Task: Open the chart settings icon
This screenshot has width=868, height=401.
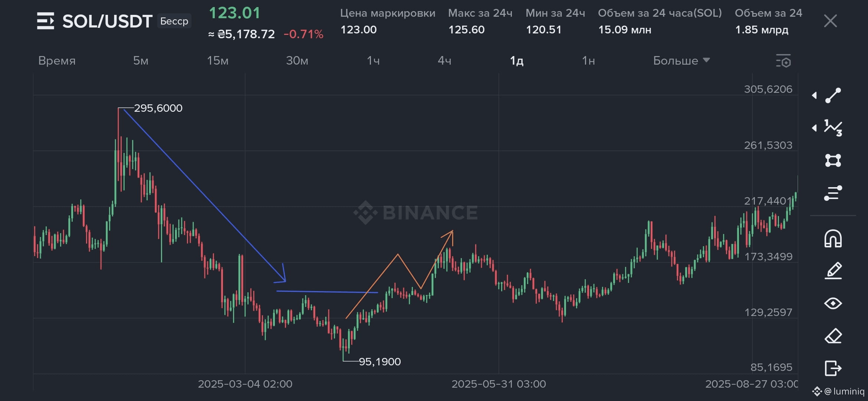Action: (783, 61)
